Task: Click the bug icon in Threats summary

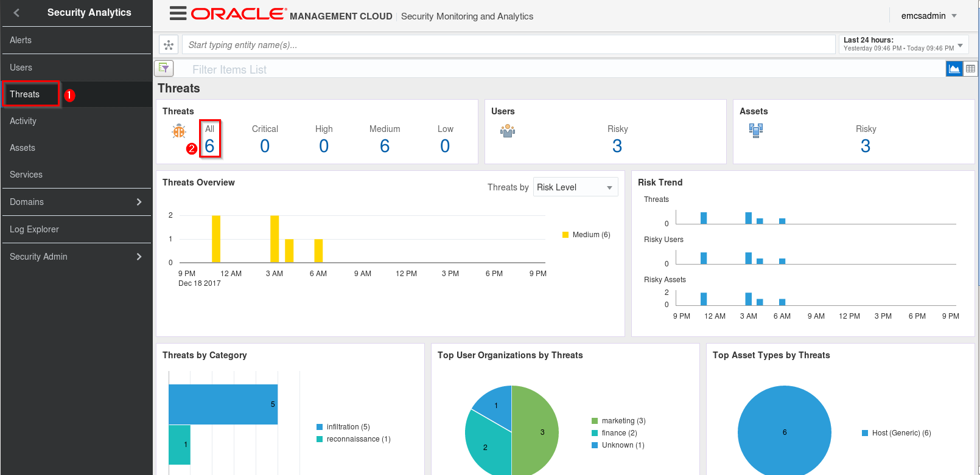Action: point(179,131)
